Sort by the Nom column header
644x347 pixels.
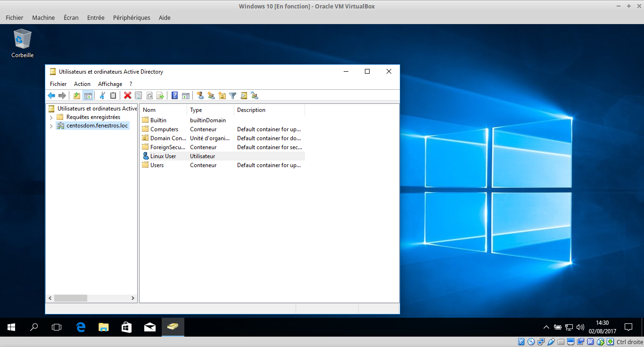163,110
